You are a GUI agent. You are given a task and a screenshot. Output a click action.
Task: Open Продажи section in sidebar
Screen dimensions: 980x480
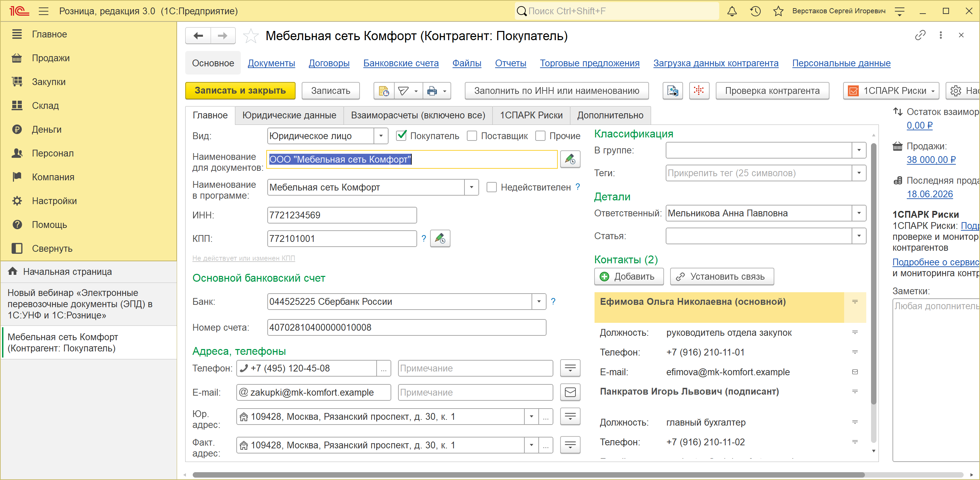[x=51, y=58]
